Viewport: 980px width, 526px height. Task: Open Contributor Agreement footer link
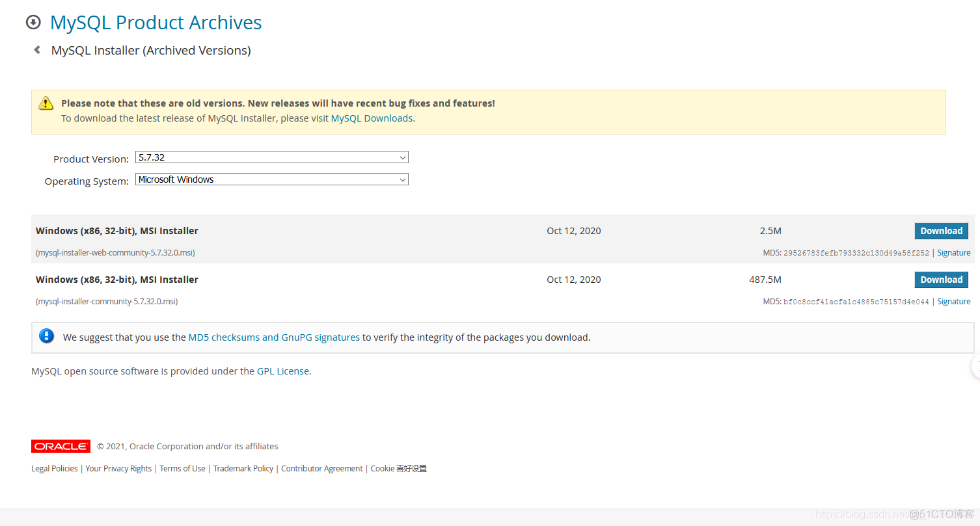click(x=322, y=469)
